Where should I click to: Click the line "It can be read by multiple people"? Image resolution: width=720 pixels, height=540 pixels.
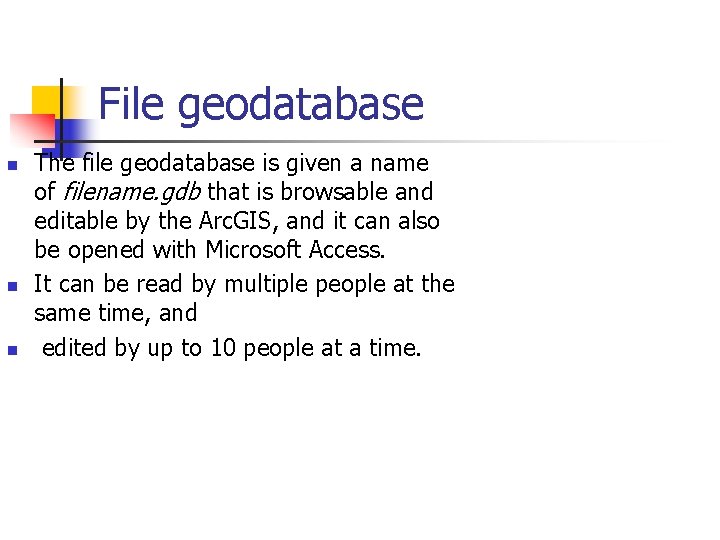(x=244, y=284)
